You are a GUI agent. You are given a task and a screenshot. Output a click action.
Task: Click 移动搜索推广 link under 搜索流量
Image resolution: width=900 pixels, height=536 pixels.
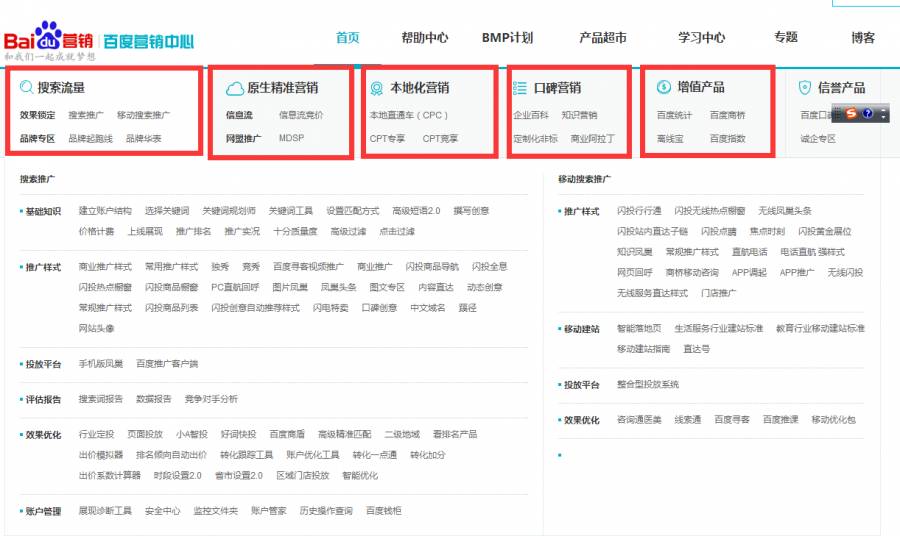point(143,115)
